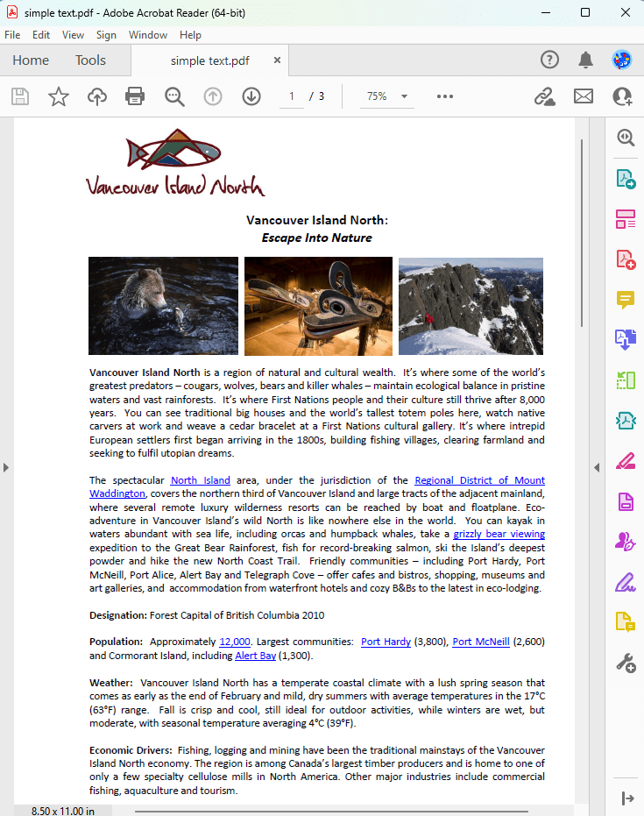
Task: Click the Print file icon
Action: pyautogui.click(x=135, y=96)
